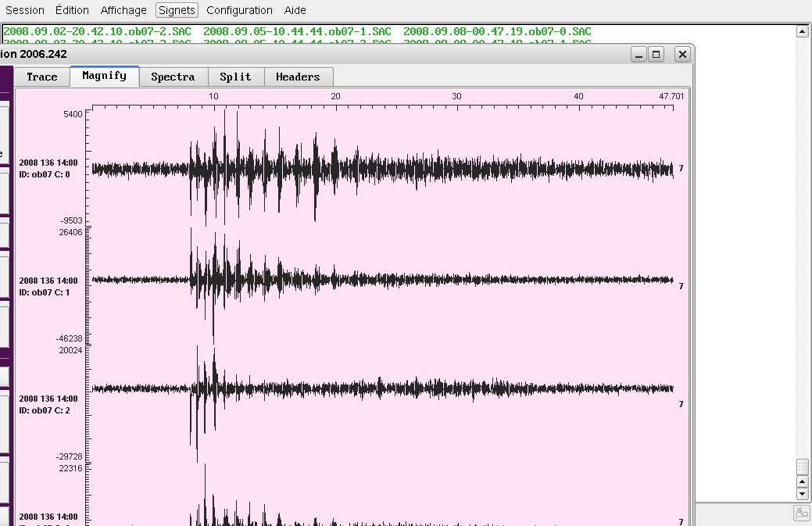Select the ob07 C: 1 waveform trace
812x526 pixels.
[x=383, y=279]
